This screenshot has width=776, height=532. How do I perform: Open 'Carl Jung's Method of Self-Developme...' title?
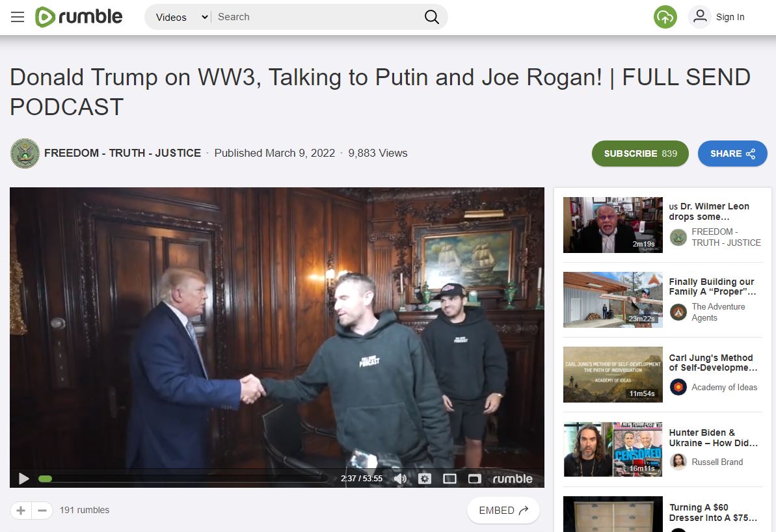pyautogui.click(x=713, y=363)
